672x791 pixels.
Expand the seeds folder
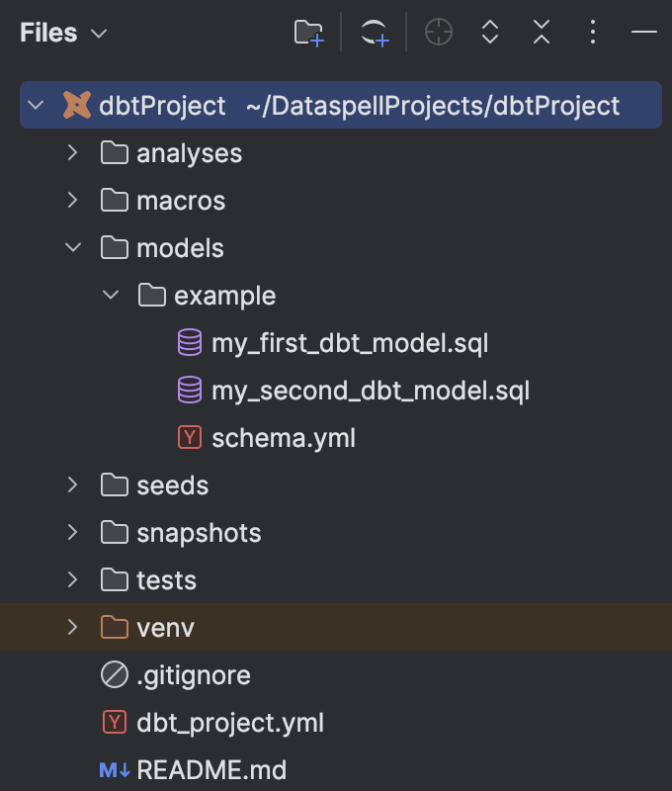72,485
